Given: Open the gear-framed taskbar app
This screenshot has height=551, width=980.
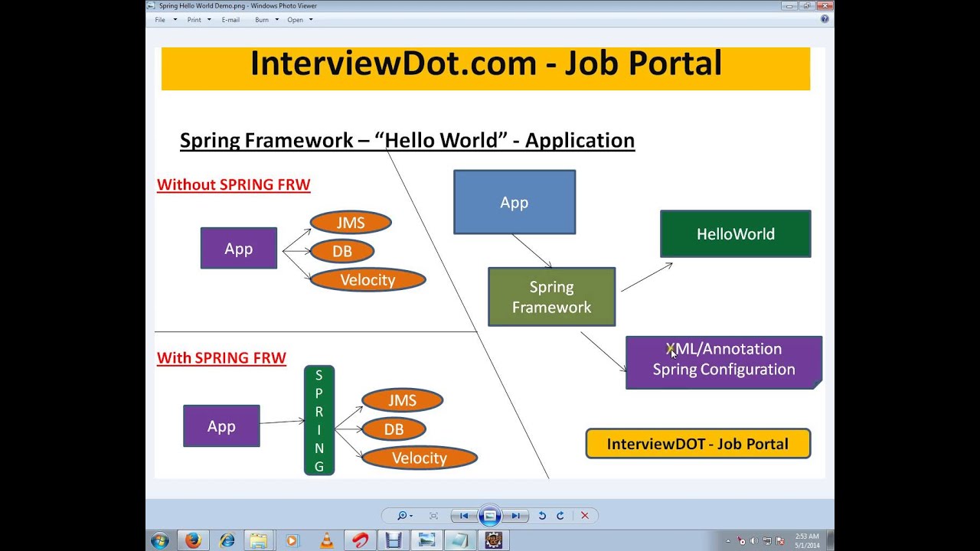Looking at the screenshot, I should coord(493,540).
